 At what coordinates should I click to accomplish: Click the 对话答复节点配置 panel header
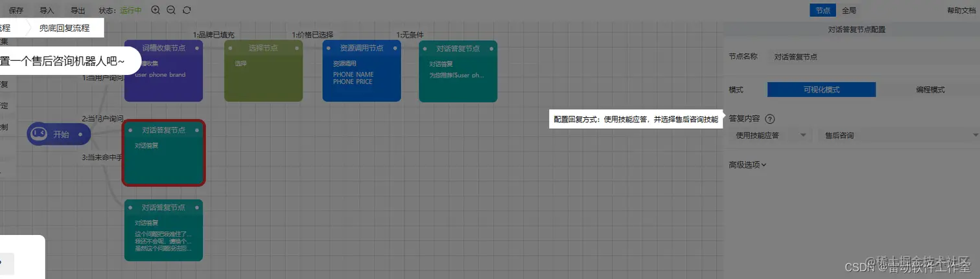tap(856, 29)
